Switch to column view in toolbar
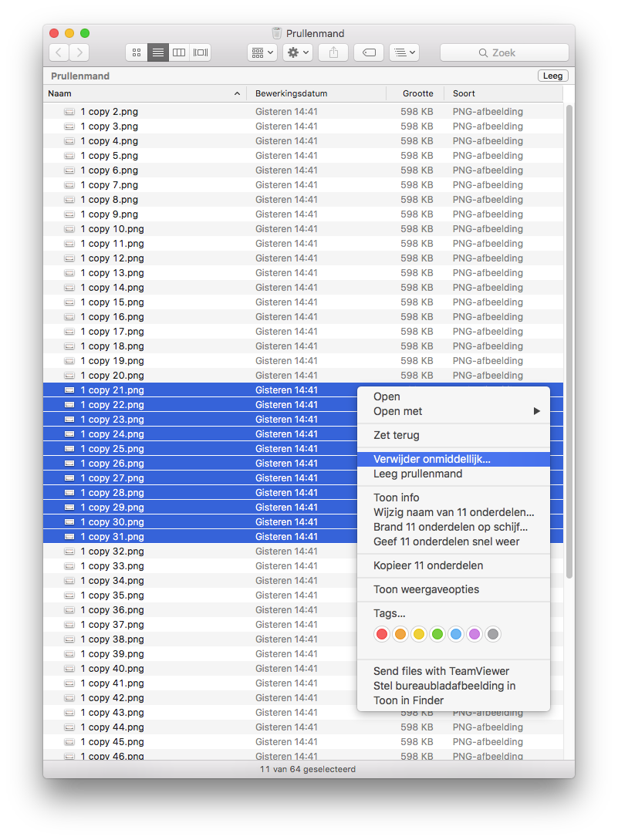 pyautogui.click(x=179, y=52)
